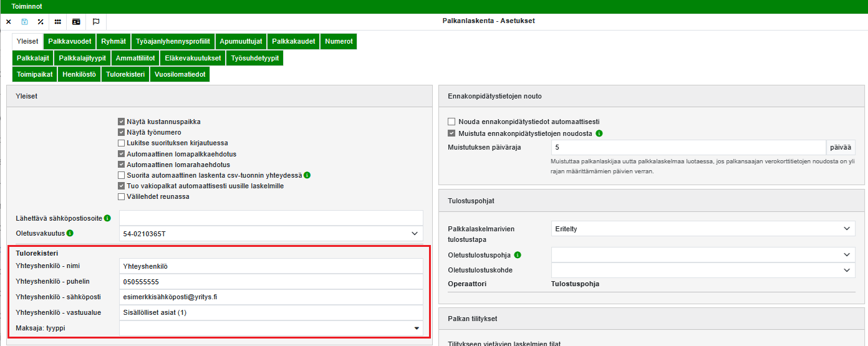This screenshot has width=868, height=346.
Task: Open the Oletusvakuutus dropdown
Action: [271, 233]
